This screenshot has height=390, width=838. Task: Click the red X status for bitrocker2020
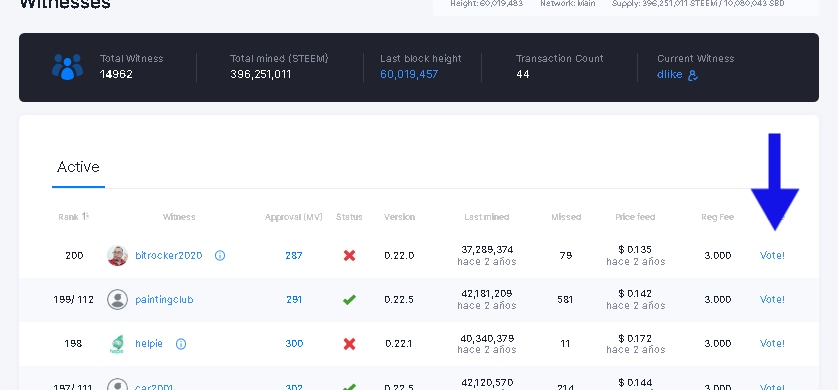[349, 255]
